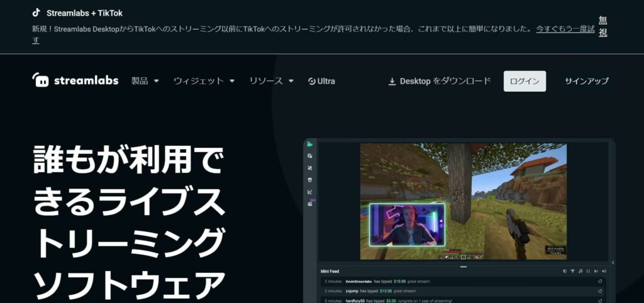
Task: Click zxjump username in the feed
Action: coord(352,291)
